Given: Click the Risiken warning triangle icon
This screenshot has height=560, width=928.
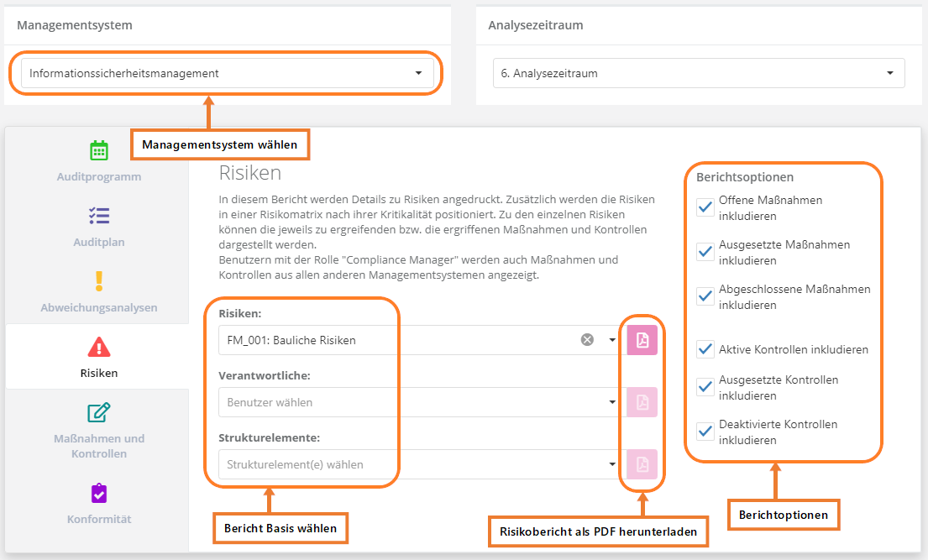Looking at the screenshot, I should tap(99, 346).
